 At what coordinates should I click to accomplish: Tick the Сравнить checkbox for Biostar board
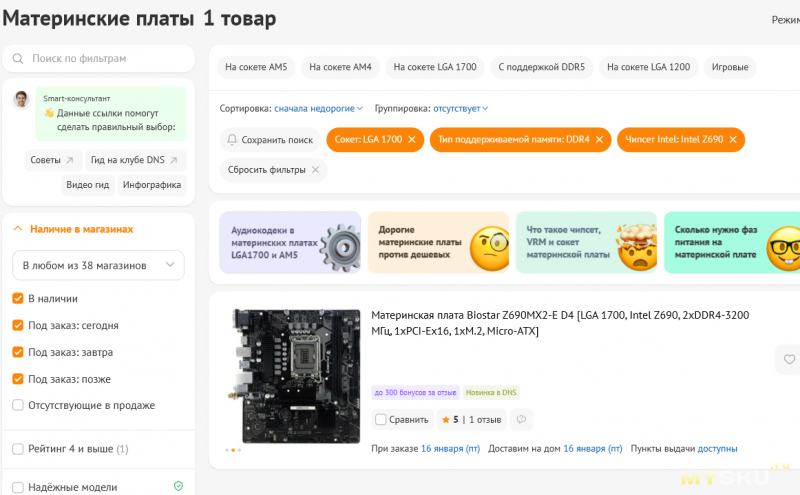380,419
